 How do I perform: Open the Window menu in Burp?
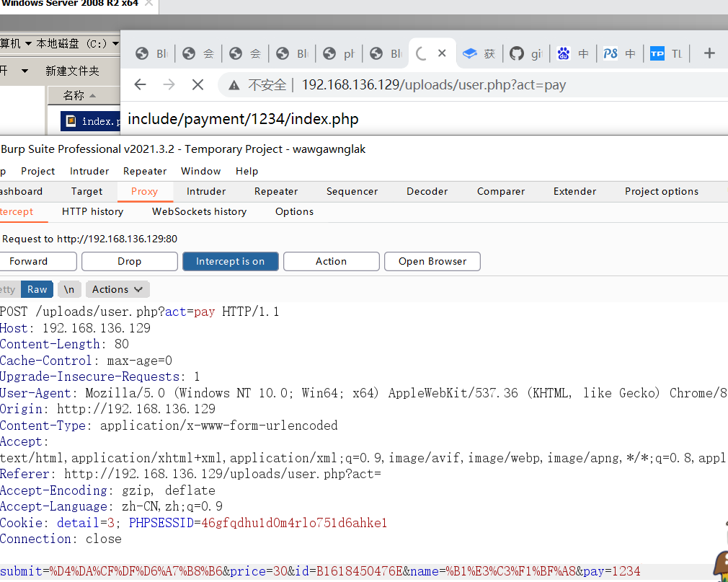point(200,171)
